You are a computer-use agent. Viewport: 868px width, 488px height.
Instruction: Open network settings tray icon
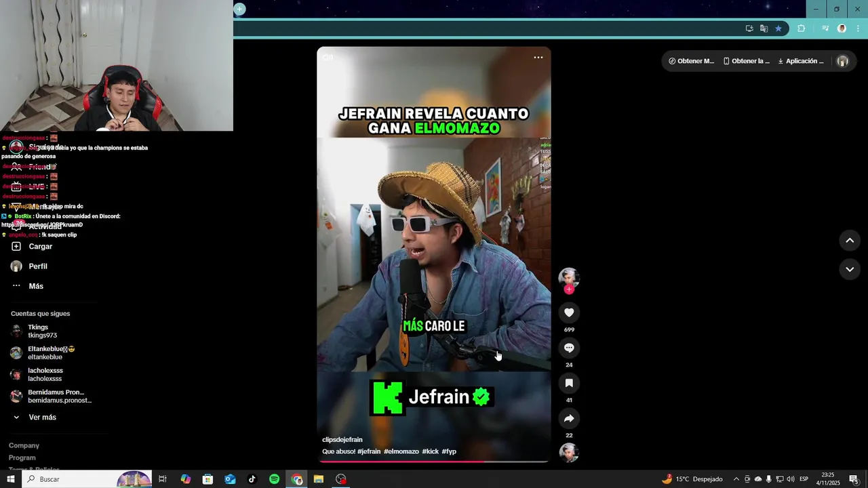pyautogui.click(x=780, y=479)
